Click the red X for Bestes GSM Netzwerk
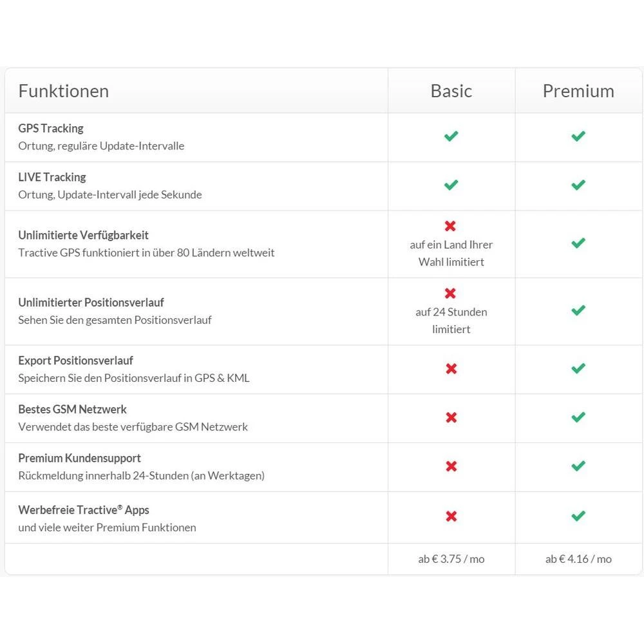This screenshot has width=644, height=644. [x=451, y=418]
